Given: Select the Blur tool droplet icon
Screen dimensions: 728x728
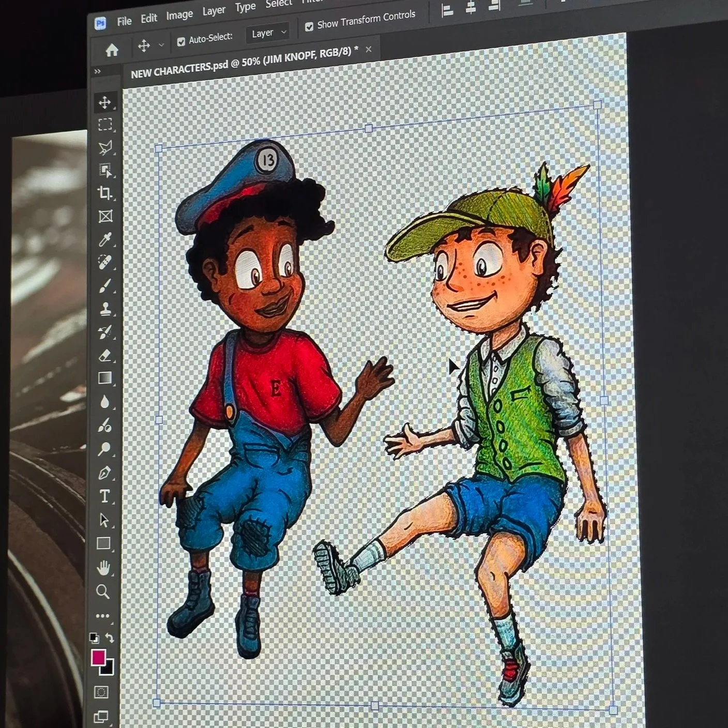Looking at the screenshot, I should click(x=105, y=402).
